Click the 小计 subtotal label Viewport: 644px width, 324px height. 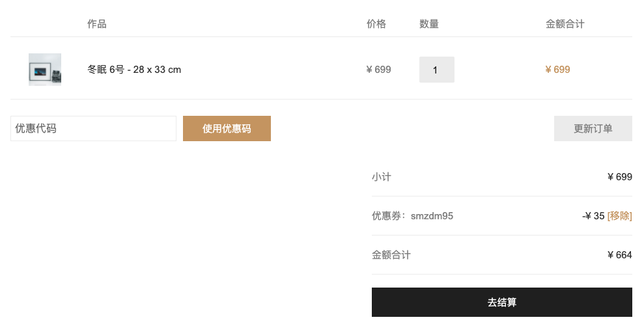pos(382,177)
